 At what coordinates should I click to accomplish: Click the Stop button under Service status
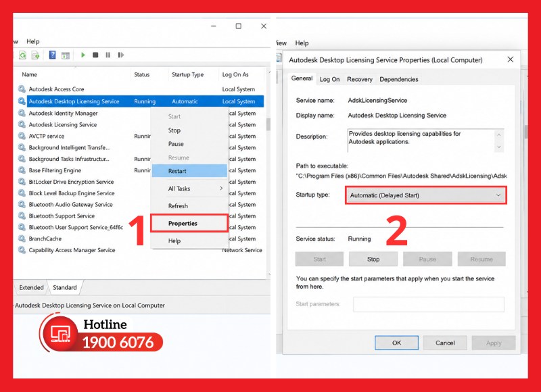pos(373,259)
